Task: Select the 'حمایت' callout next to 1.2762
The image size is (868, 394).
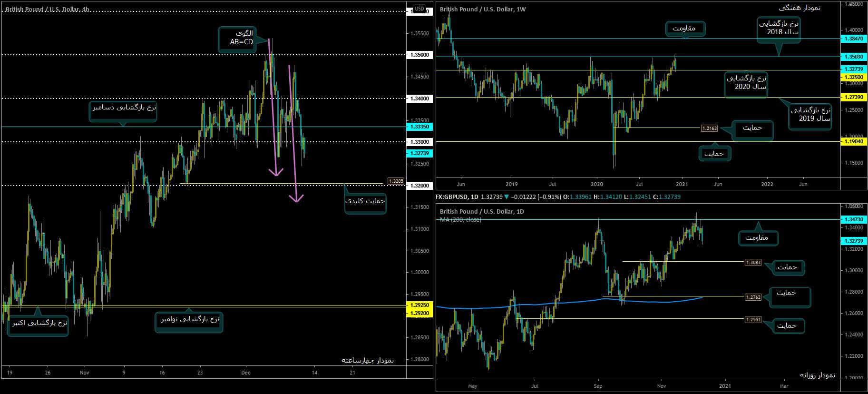Action: click(x=790, y=297)
